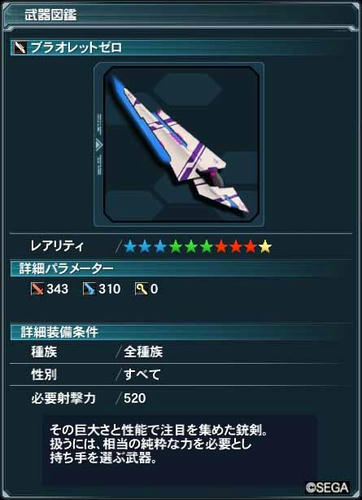The width and height of the screenshot is (362, 500).
Task: Click the ©SEGA copyright mark
Action: click(x=327, y=488)
